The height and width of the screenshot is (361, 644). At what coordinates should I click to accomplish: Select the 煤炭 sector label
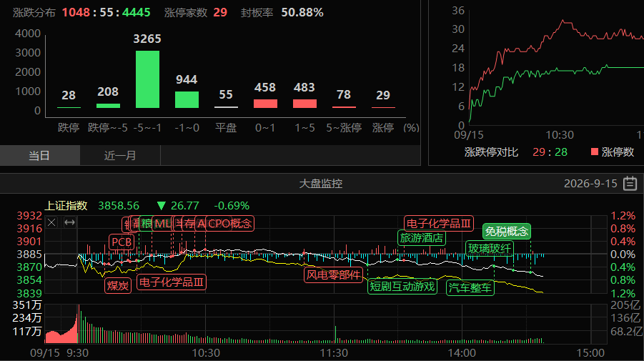[x=118, y=285]
